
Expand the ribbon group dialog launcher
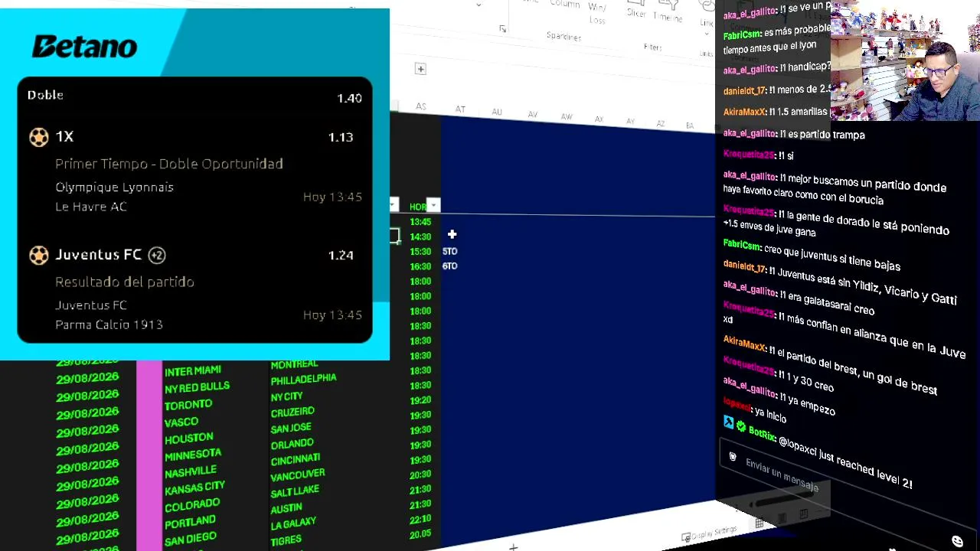point(502,29)
